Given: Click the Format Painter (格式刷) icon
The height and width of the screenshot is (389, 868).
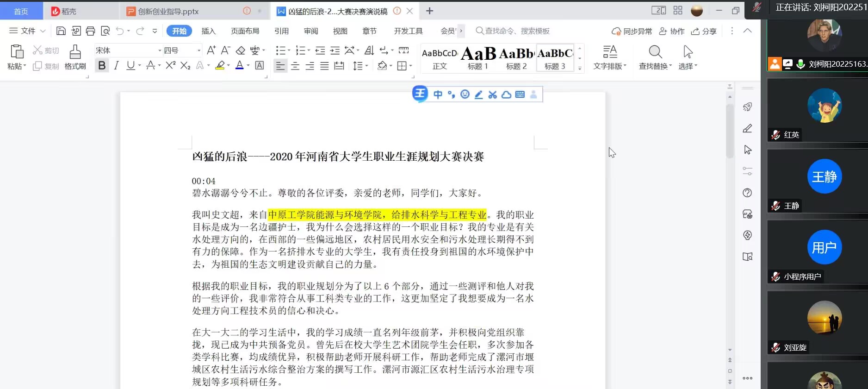Looking at the screenshot, I should [x=75, y=57].
